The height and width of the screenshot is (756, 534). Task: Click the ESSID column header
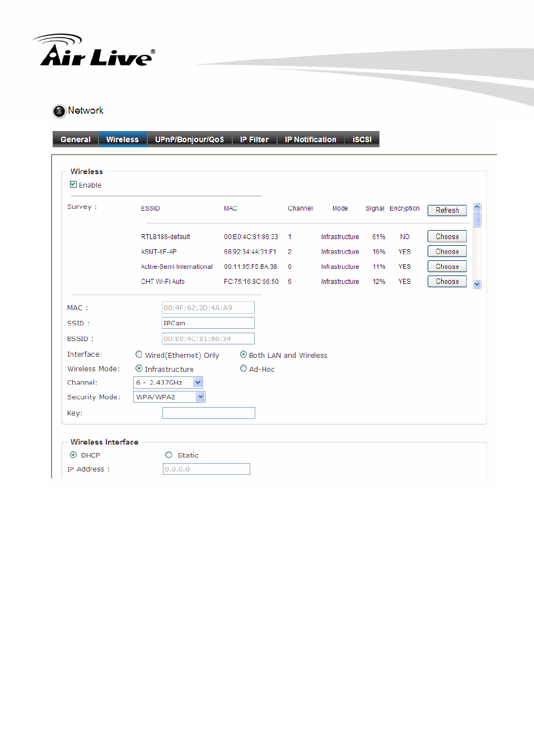coord(151,208)
